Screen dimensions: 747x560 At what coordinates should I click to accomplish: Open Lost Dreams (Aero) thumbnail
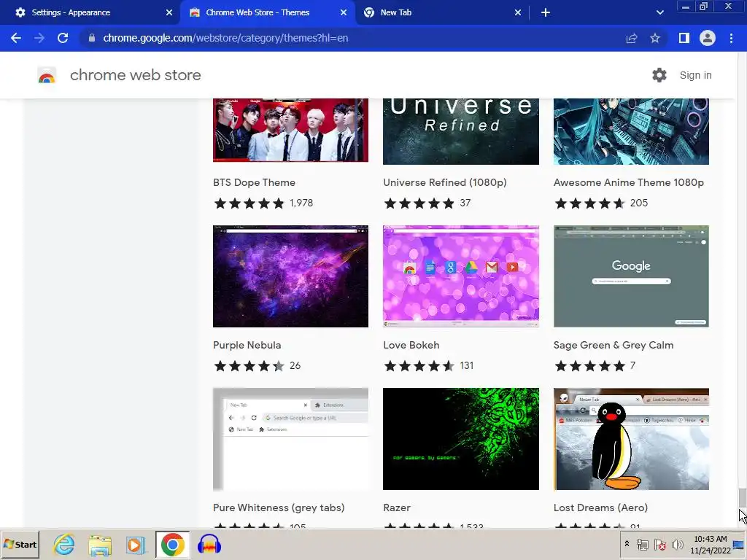coord(631,438)
